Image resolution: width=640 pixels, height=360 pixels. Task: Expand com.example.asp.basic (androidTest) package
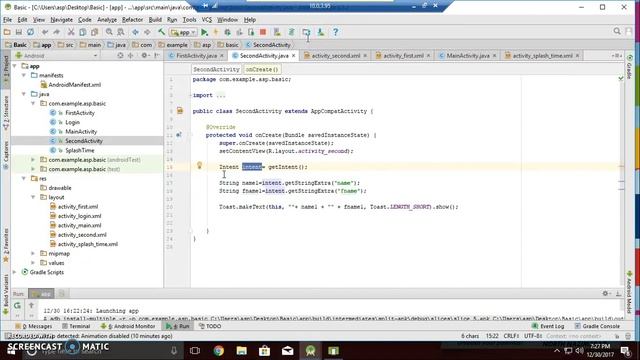33,160
